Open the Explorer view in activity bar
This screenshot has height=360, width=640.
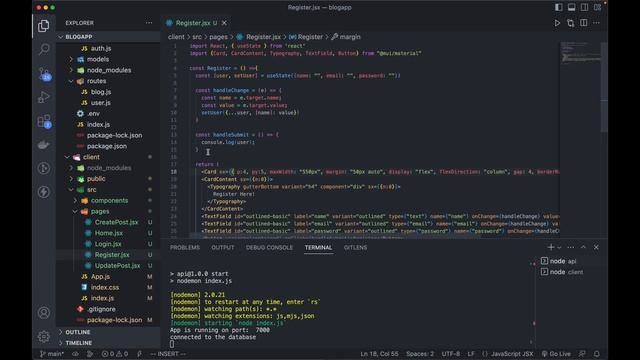coord(44,26)
